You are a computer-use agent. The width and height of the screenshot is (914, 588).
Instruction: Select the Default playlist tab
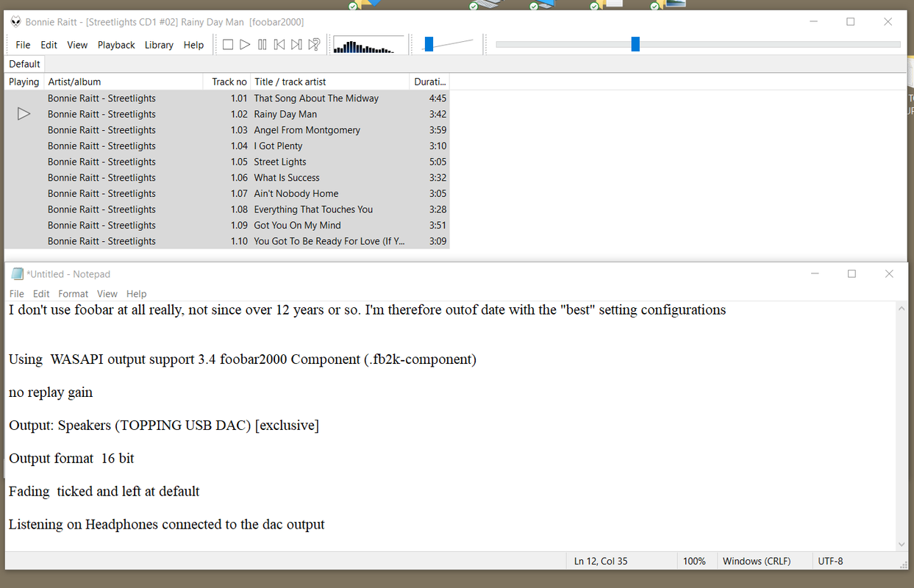24,64
